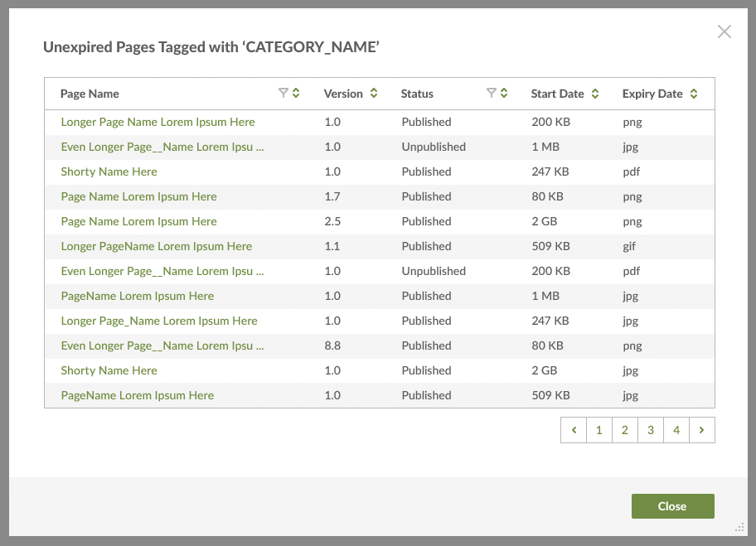Close dialog using the X icon
Screen dimensions: 756x546
click(724, 32)
